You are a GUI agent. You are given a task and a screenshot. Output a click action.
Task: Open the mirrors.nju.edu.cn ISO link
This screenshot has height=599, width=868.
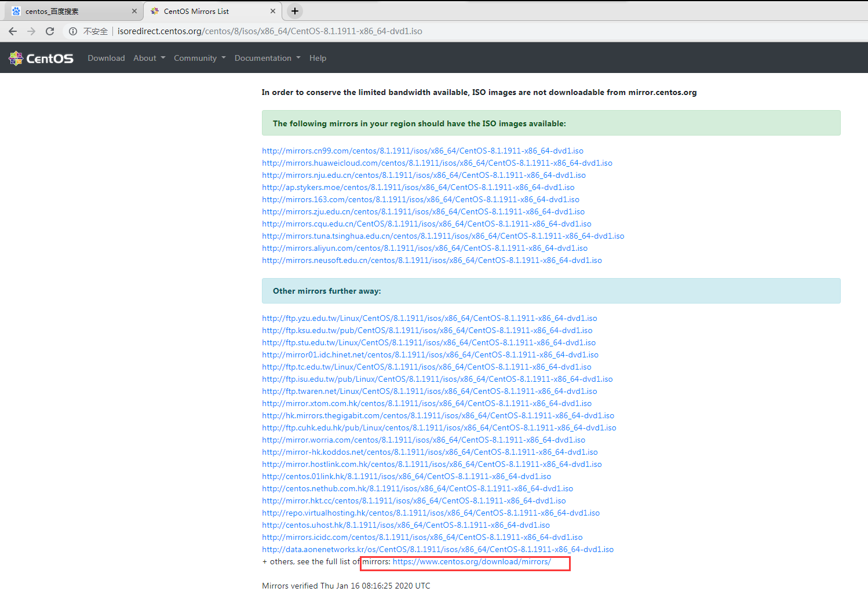pyautogui.click(x=424, y=175)
